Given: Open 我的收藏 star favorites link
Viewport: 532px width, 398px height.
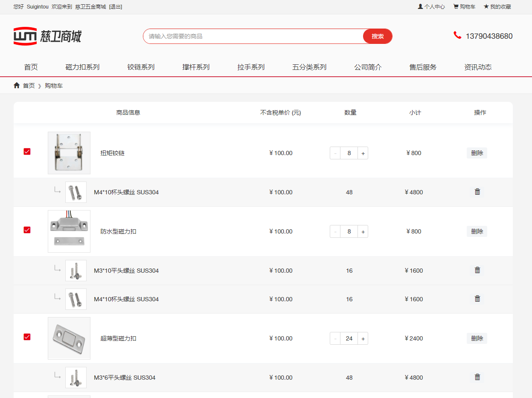Looking at the screenshot, I should pyautogui.click(x=486, y=7).
